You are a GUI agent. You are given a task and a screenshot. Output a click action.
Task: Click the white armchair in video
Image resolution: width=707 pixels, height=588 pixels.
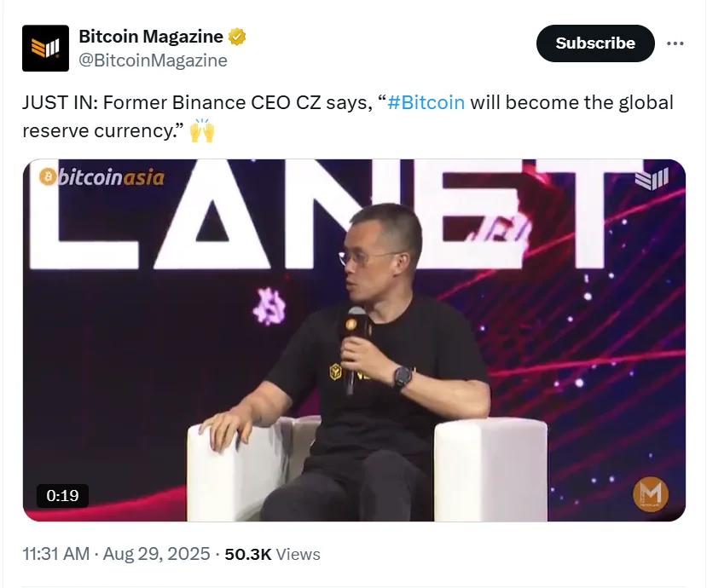click(x=368, y=469)
